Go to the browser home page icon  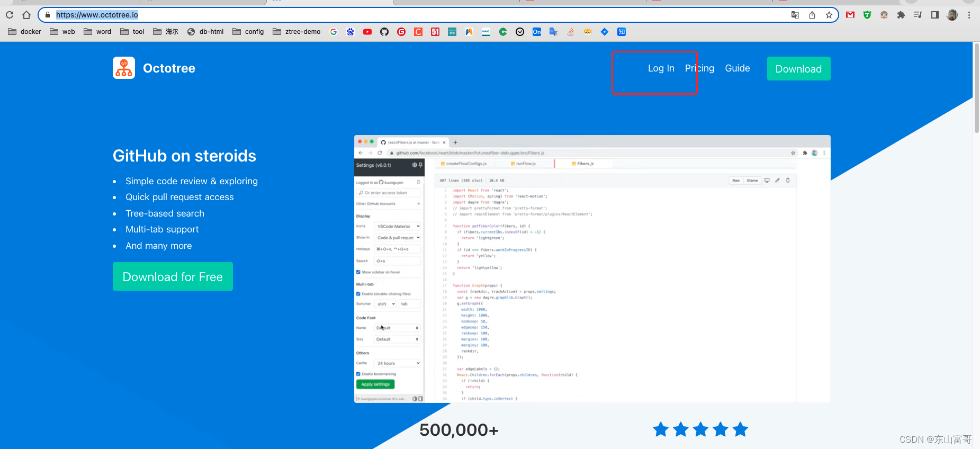[x=26, y=15]
